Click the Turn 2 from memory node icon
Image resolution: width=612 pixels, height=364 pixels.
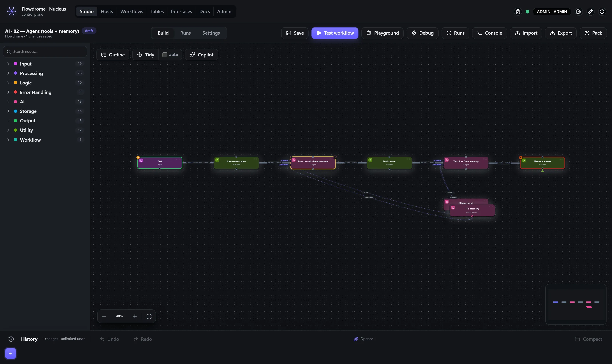pyautogui.click(x=447, y=160)
